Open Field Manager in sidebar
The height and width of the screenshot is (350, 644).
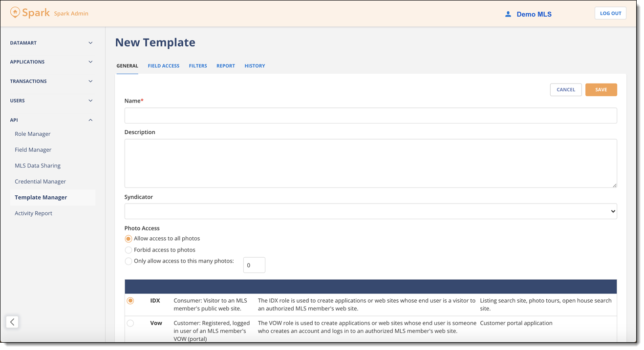[33, 150]
